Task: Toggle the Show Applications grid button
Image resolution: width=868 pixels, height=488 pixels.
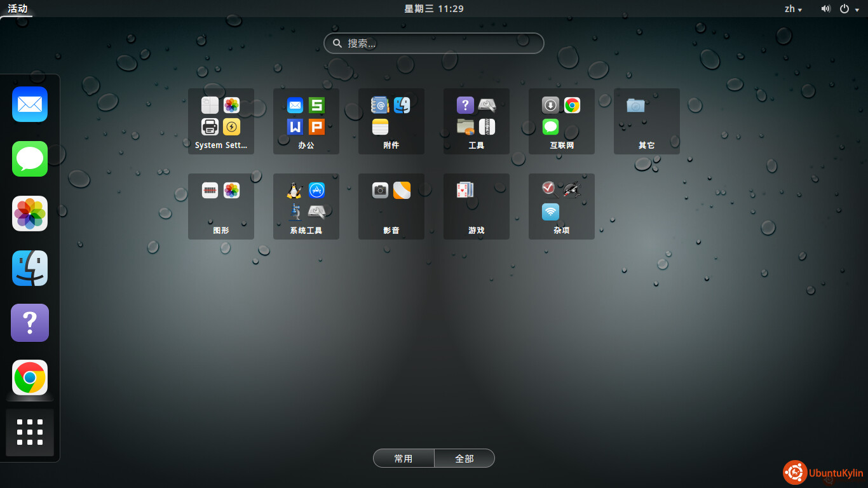Action: (x=30, y=432)
